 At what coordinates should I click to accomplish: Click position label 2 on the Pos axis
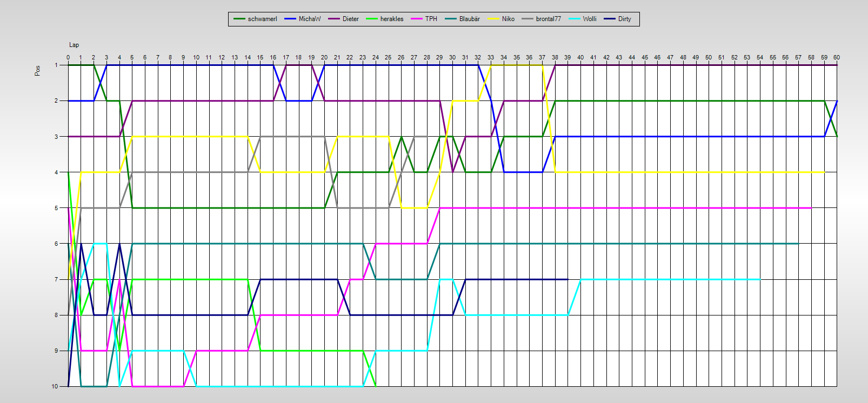pyautogui.click(x=56, y=100)
